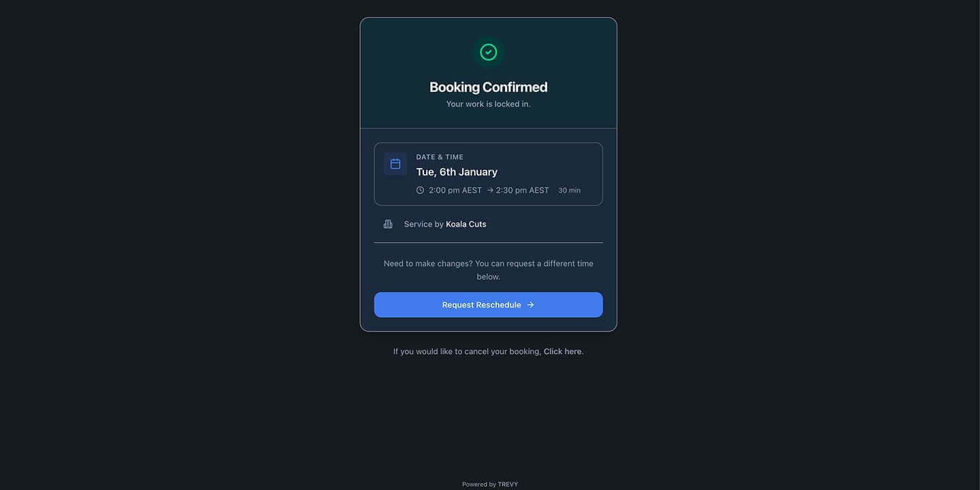This screenshot has height=490, width=980.
Task: Click the Your work is locked in subtitle
Action: (488, 103)
